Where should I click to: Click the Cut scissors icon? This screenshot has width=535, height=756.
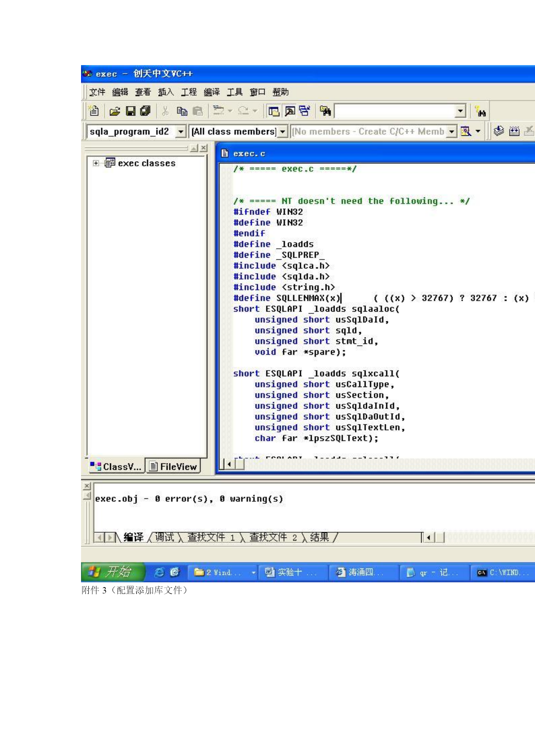(165, 112)
